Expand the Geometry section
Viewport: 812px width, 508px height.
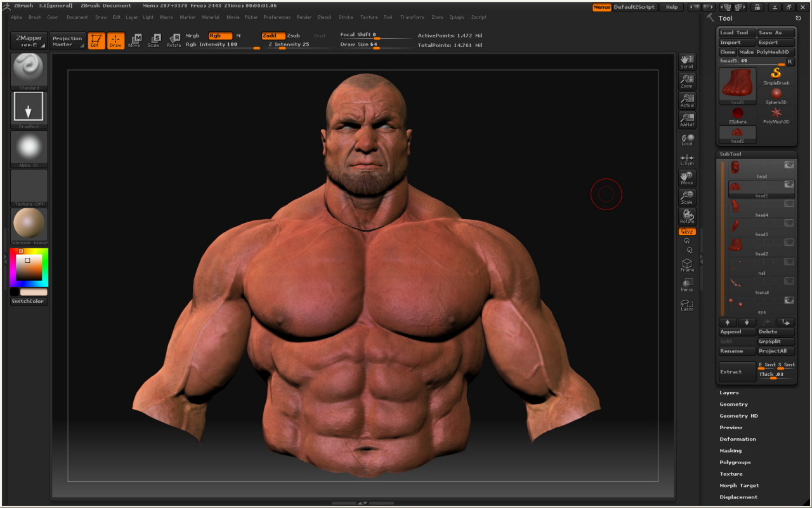point(733,404)
